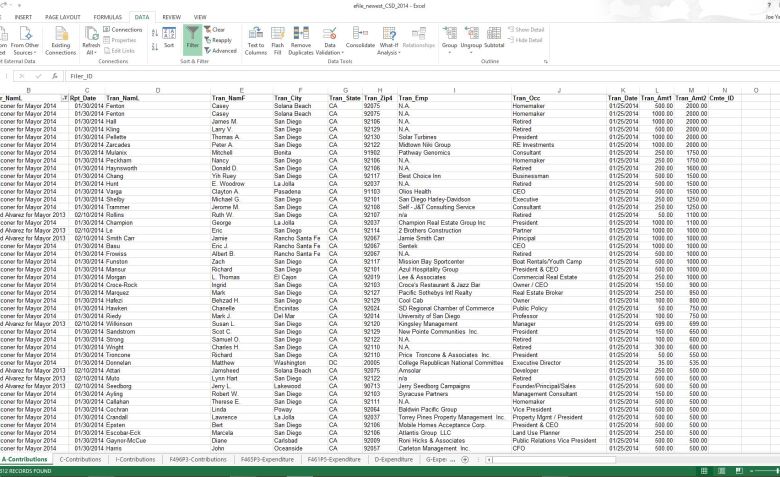Open the REVIEW ribbon tab
Viewport: 780px width, 477px height.
click(x=172, y=17)
